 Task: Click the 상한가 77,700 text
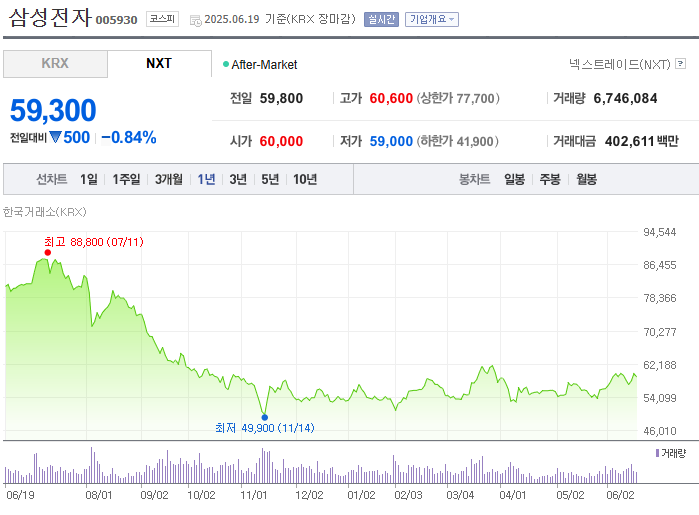tap(458, 98)
